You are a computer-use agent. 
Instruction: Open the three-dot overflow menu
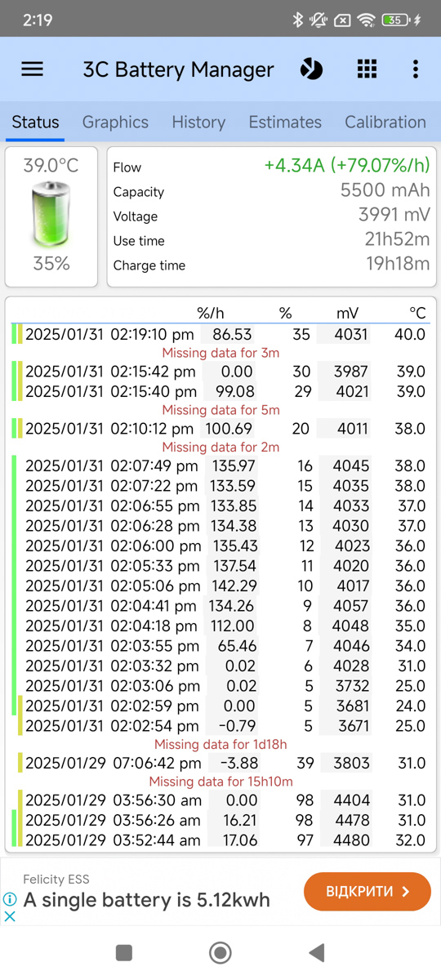coord(416,69)
